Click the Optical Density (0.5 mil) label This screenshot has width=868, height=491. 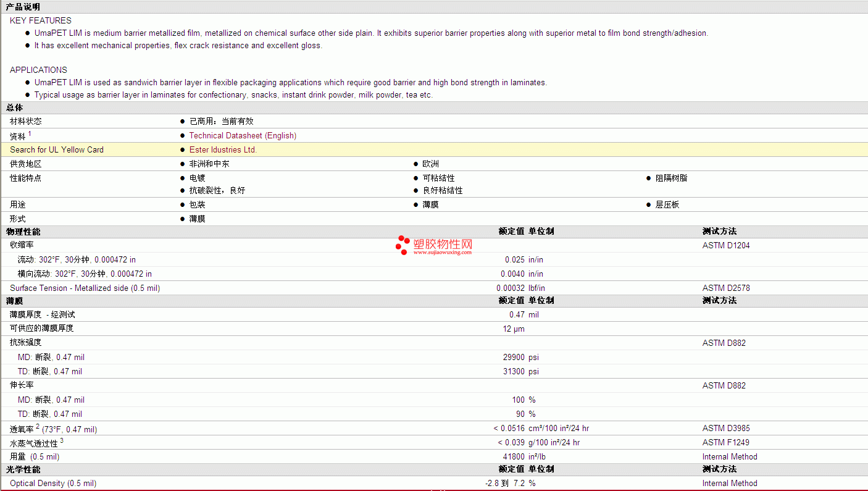click(53, 484)
